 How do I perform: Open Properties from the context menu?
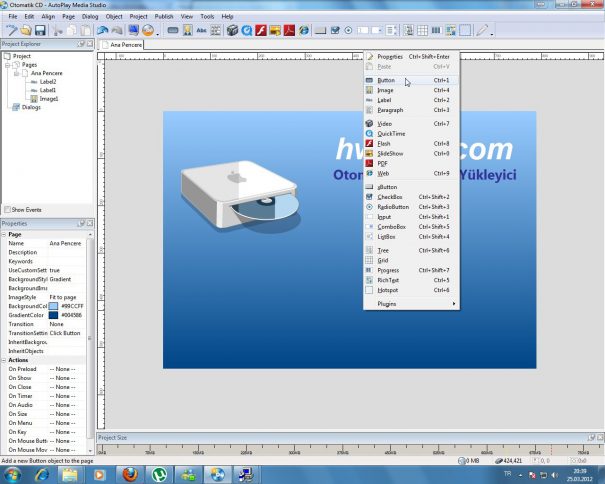coord(411,56)
